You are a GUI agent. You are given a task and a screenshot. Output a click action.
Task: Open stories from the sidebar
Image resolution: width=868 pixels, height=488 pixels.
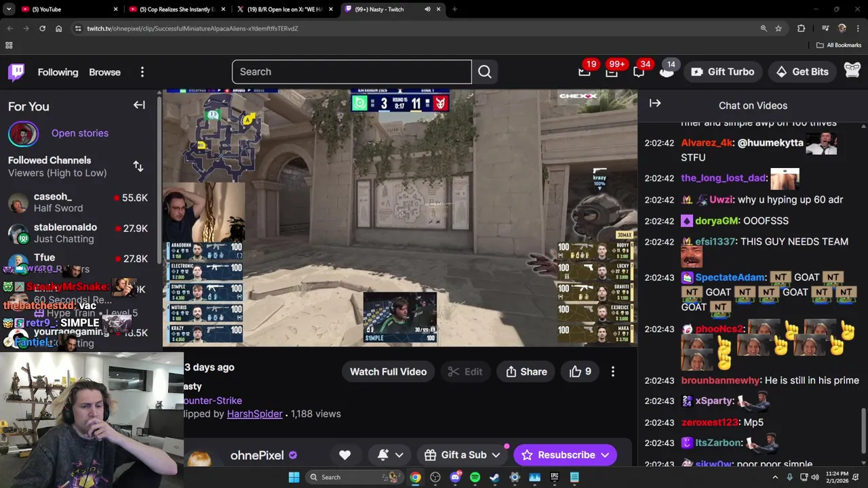[x=80, y=133]
